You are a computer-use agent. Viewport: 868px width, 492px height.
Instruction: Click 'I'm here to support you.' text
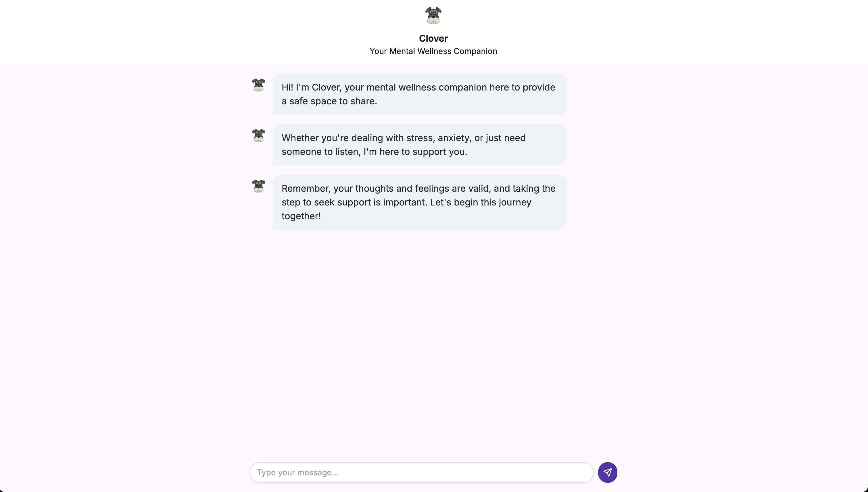pyautogui.click(x=415, y=152)
